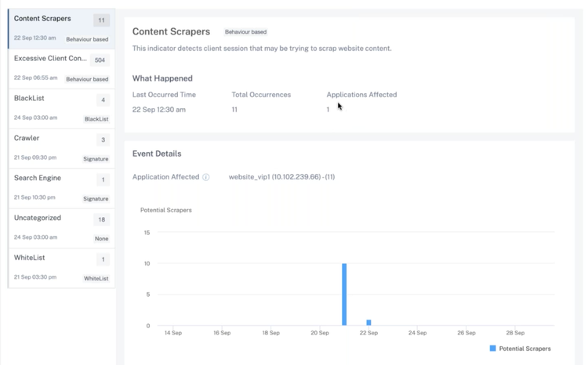Click the count badge 3 for Crawler

click(103, 139)
